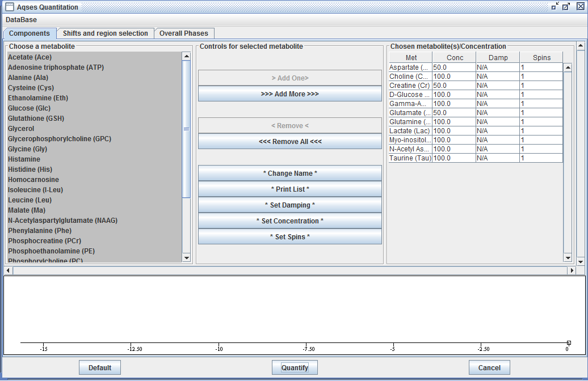The height and width of the screenshot is (381, 588).
Task: Click the Quantify button
Action: (295, 367)
